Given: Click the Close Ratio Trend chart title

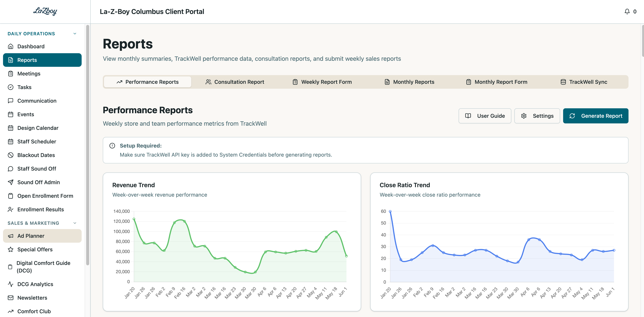Looking at the screenshot, I should pos(405,185).
